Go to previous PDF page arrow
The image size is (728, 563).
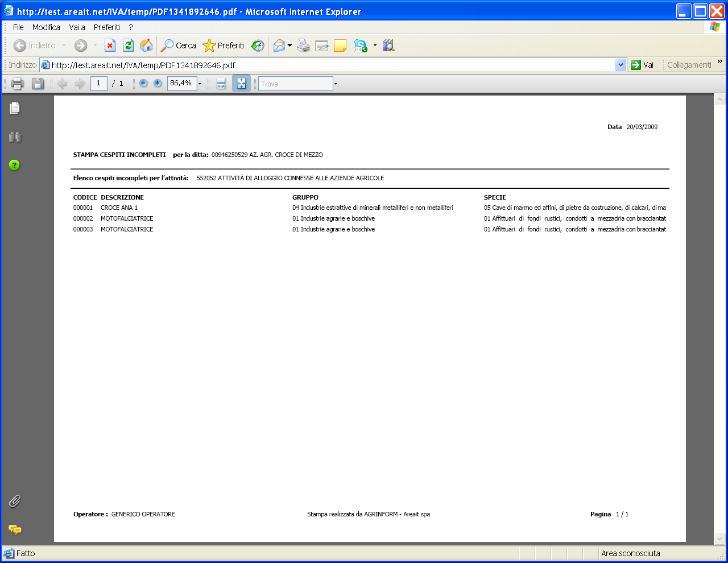(63, 84)
